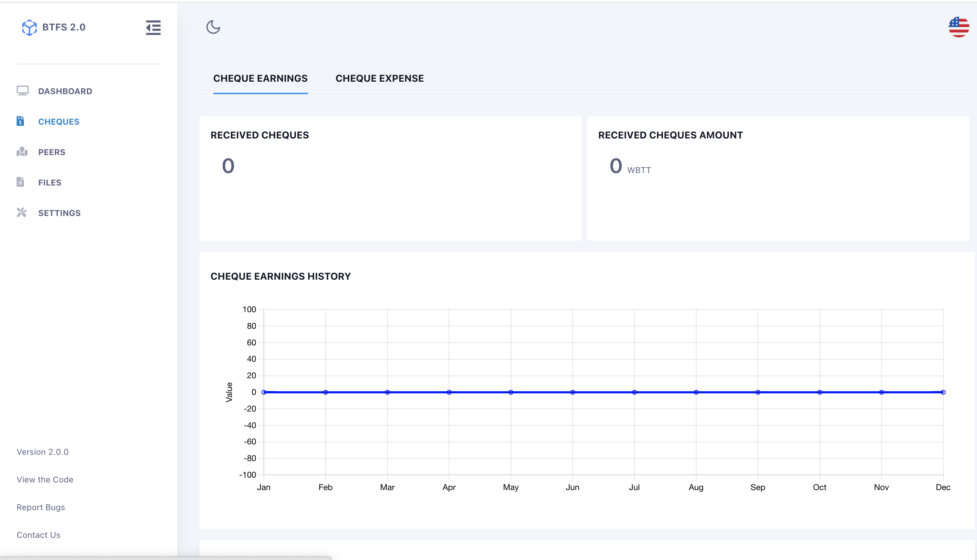Open the Contact Us link
This screenshot has height=560, width=977.
(38, 535)
